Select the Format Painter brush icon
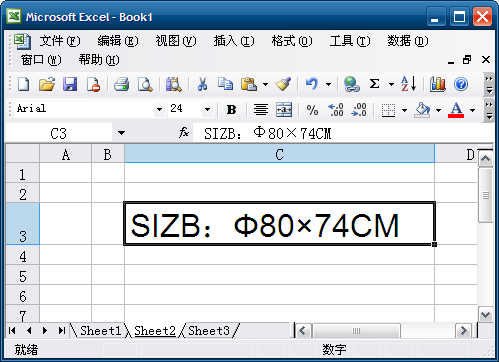Viewport: 499px width, 362px height. (x=283, y=84)
